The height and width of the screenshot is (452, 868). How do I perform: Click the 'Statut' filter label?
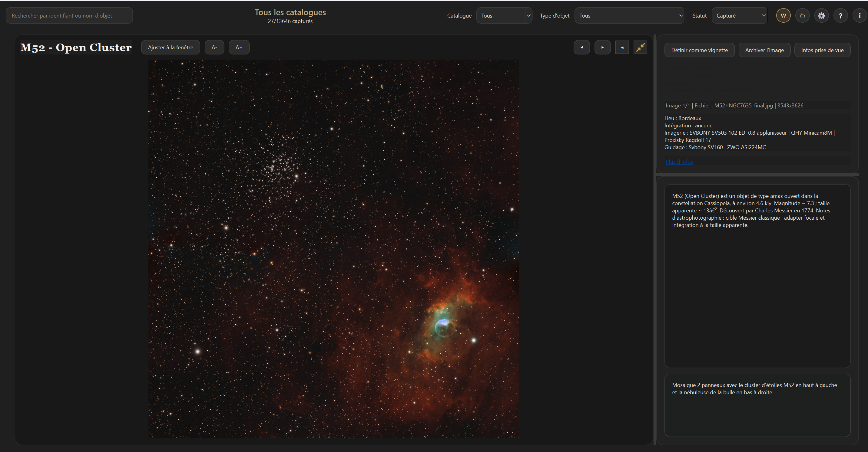[700, 15]
